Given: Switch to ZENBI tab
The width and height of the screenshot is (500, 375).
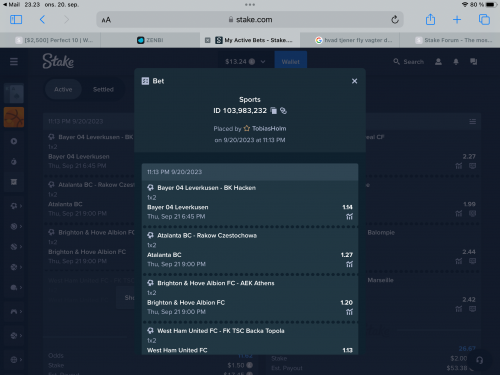Looking at the screenshot, I should point(150,40).
